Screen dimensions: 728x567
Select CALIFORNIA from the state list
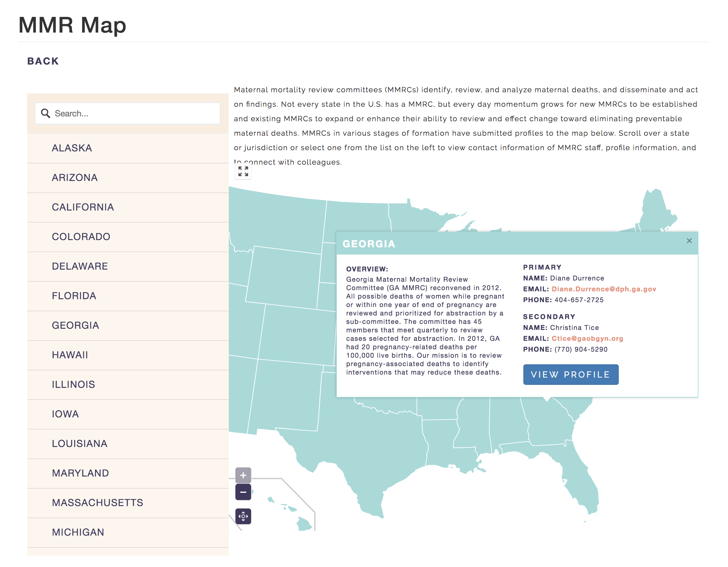(x=128, y=207)
